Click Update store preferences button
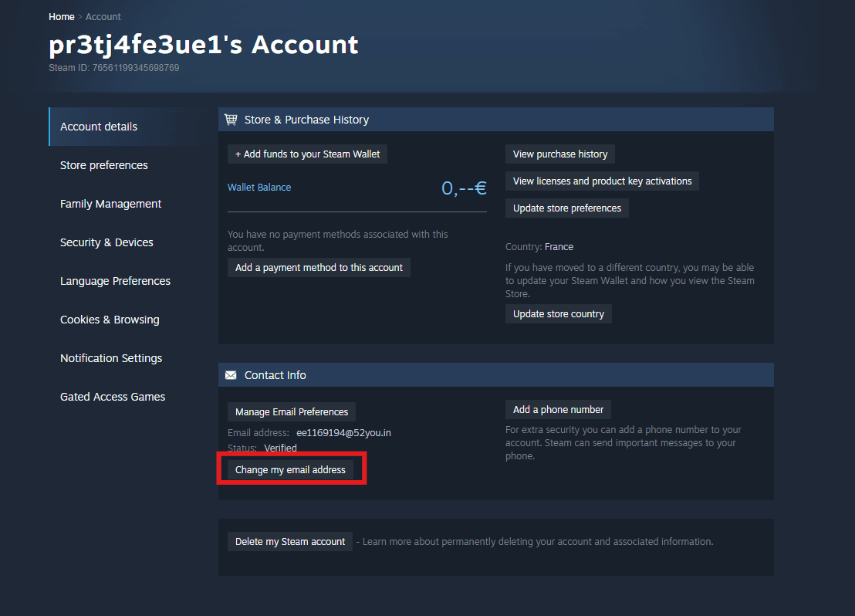The image size is (855, 616). click(567, 208)
